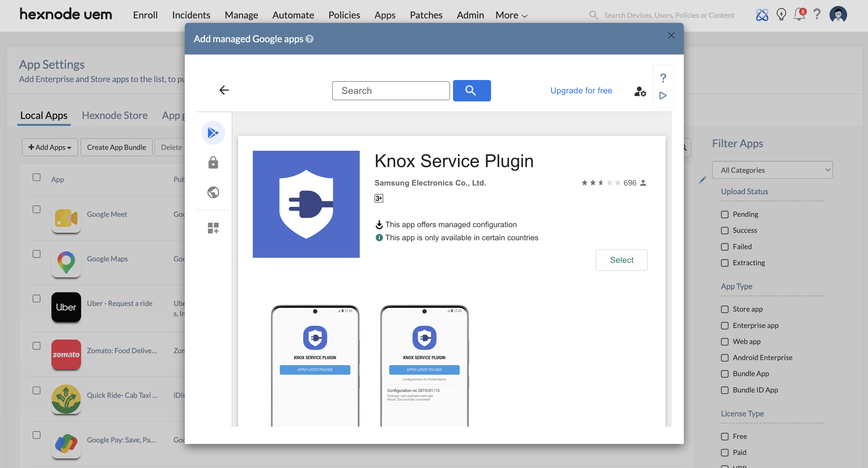Viewport: 868px width, 468px height.
Task: Enable the Pending upload status filter
Action: 725,214
